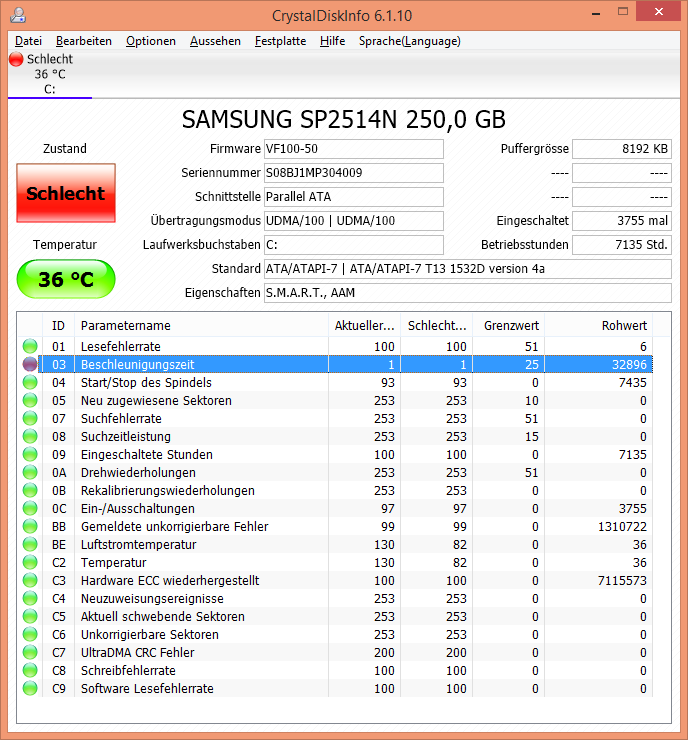Open the Optionen menu
This screenshot has width=688, height=740.
[x=151, y=41]
